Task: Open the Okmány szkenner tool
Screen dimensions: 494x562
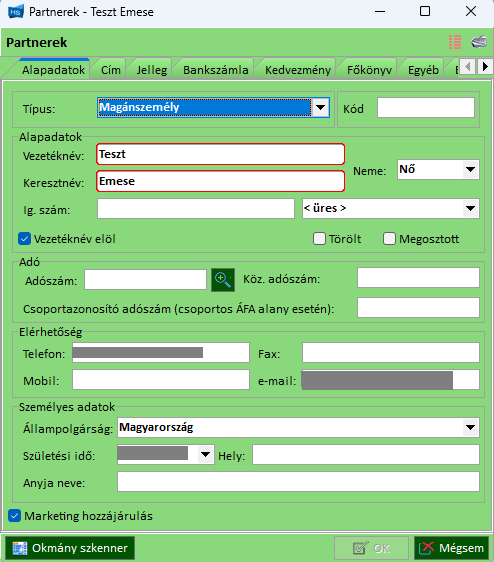Action: (70, 548)
